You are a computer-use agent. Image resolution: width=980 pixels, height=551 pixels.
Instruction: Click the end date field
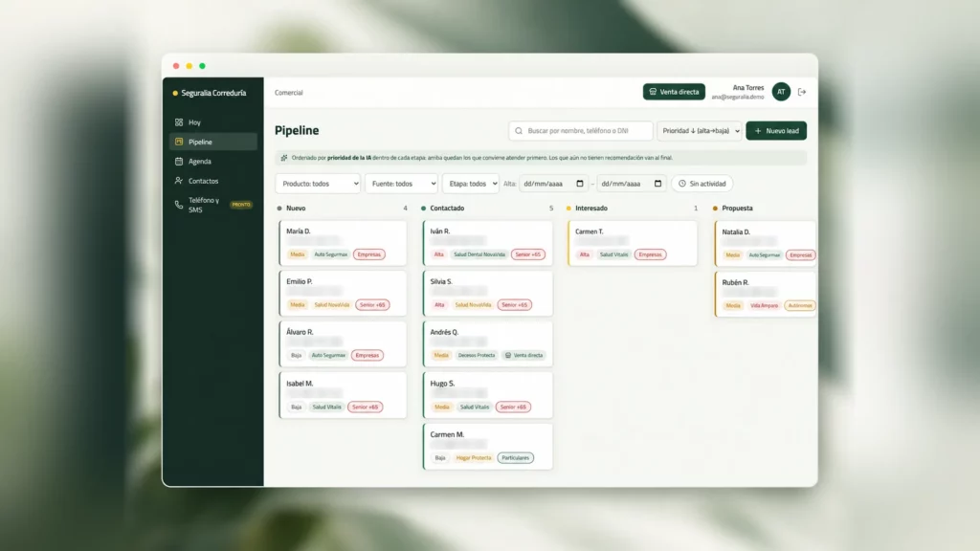click(x=632, y=184)
